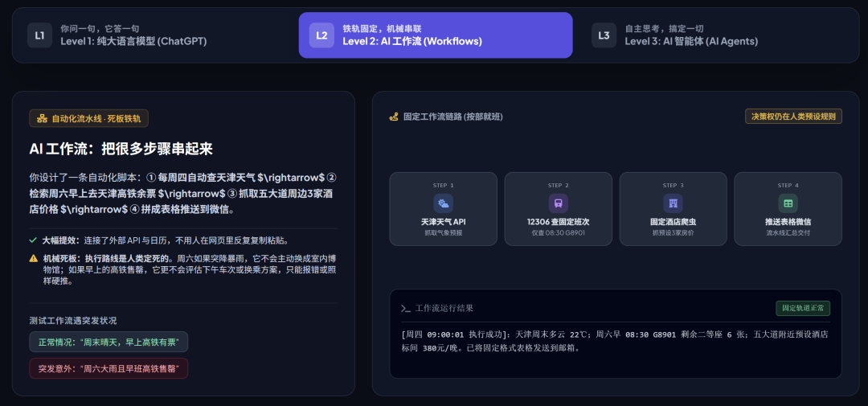Click the route icon beside 固定工作流链路
This screenshot has height=406, width=868.
394,117
